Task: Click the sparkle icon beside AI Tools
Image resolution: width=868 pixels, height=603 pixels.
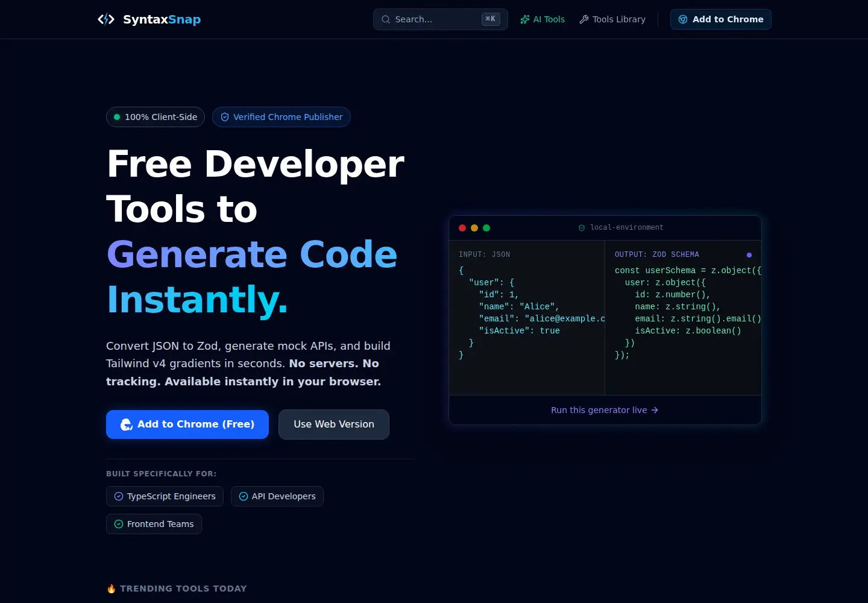Action: (525, 19)
